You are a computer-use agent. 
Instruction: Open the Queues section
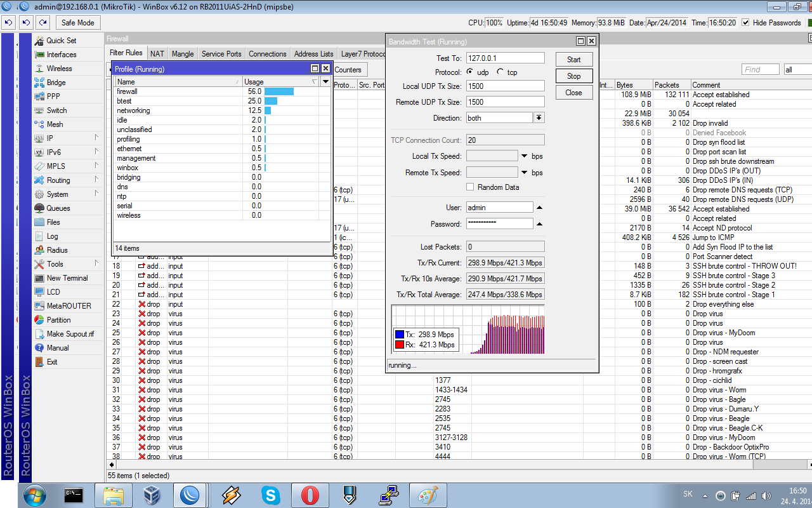58,208
